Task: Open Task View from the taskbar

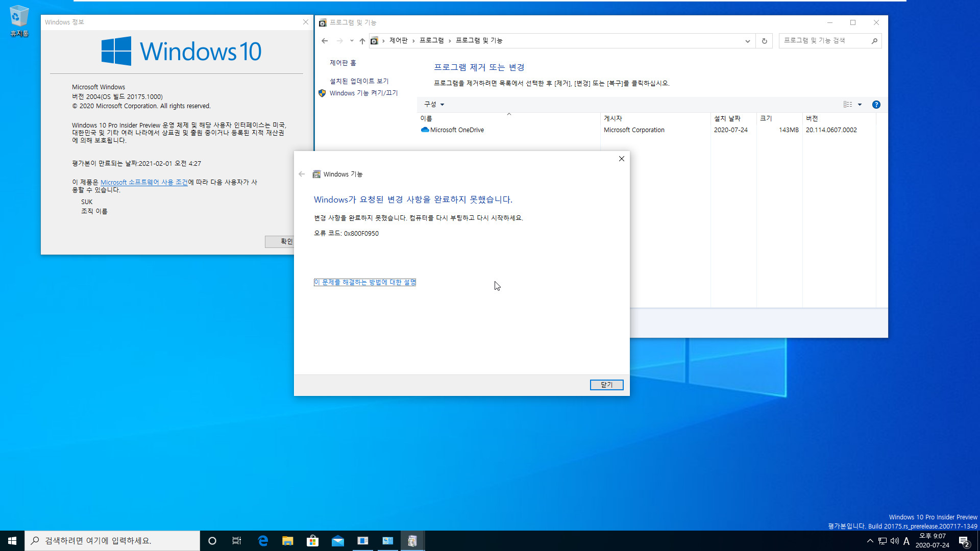Action: [237, 541]
